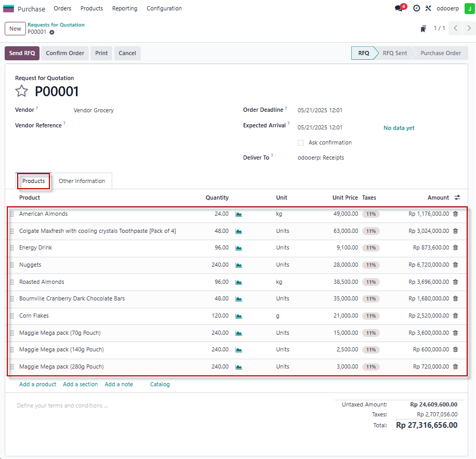Click Confirm Order button
Viewport: 476px width, 459px height.
click(x=65, y=53)
